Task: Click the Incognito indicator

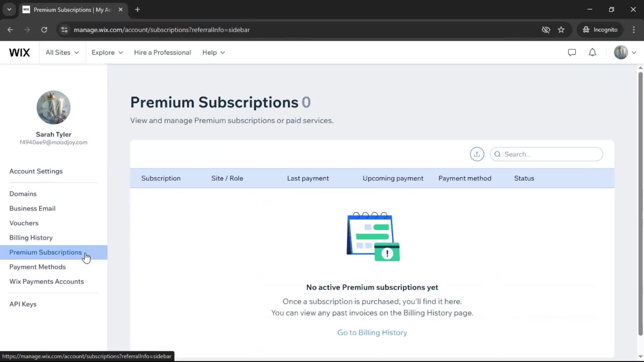Action: [600, 30]
